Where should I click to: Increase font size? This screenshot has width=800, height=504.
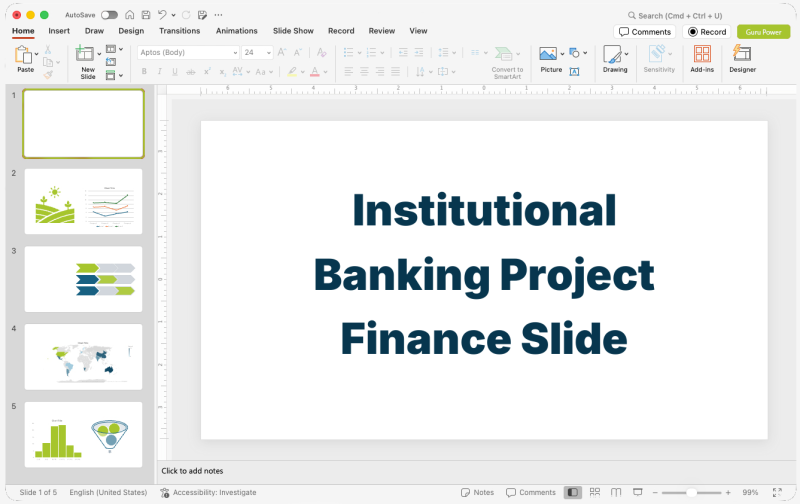pos(282,52)
